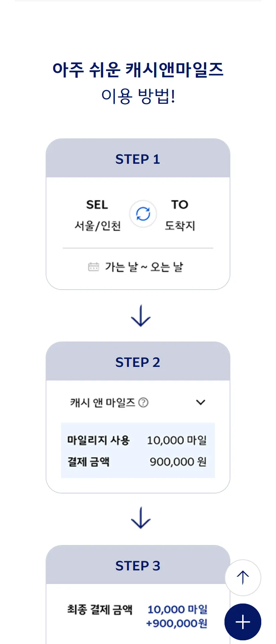Expand the 캐시 앤 마일즈 chevron
This screenshot has height=644, width=276.
pyautogui.click(x=201, y=403)
